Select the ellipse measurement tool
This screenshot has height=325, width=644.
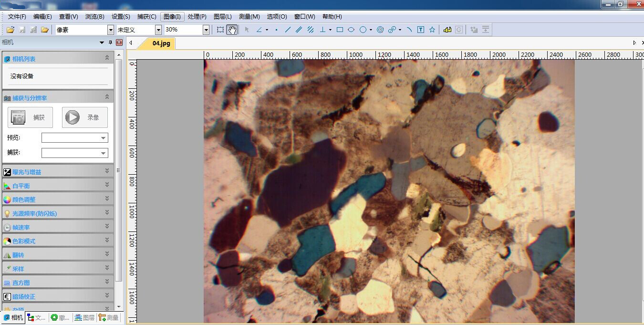[351, 30]
